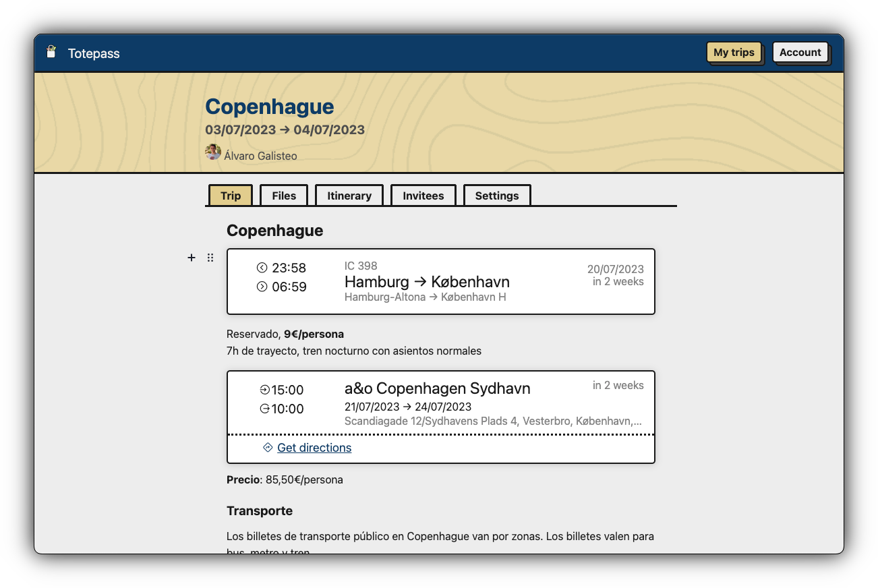
Task: Switch to the Files tab
Action: click(x=284, y=196)
